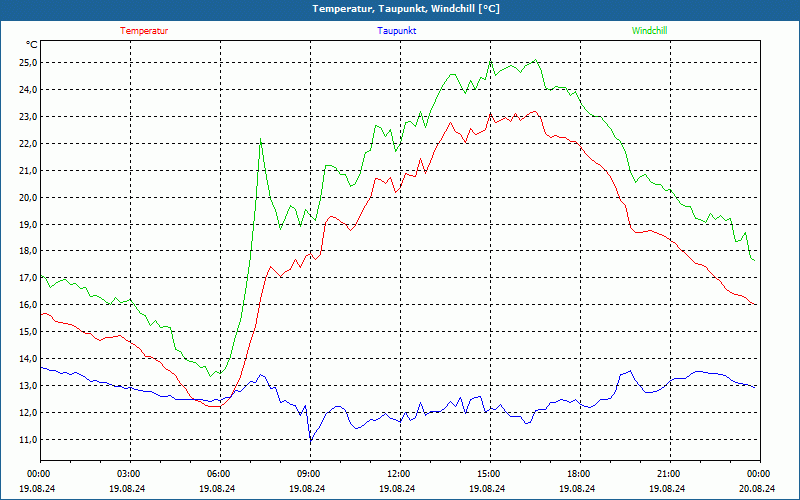Select the red Temperatur legend label
800x500 pixels.
click(x=144, y=31)
